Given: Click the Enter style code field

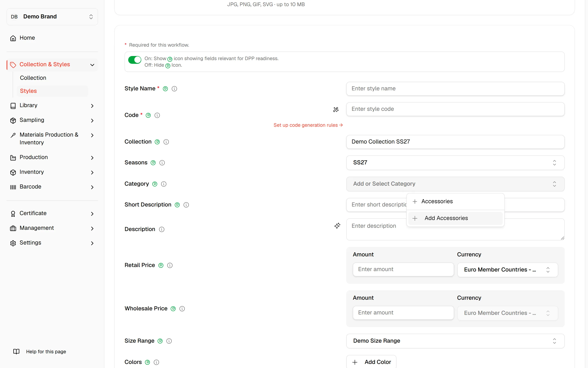Looking at the screenshot, I should [x=455, y=109].
